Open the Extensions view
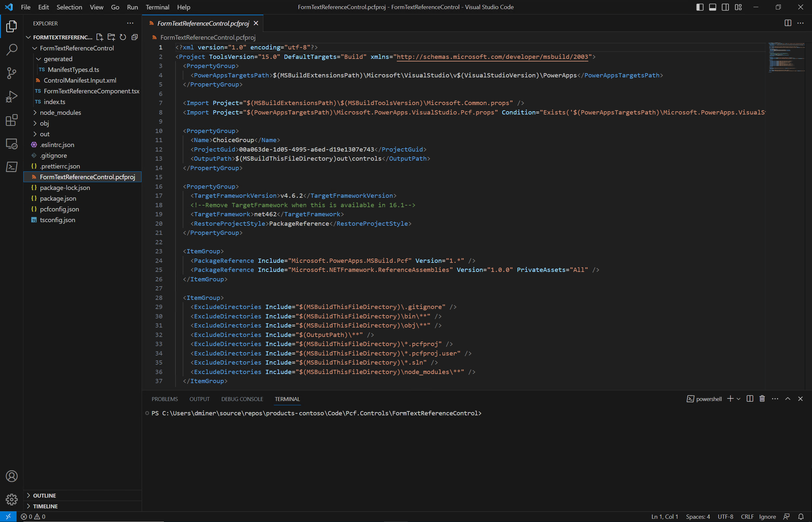The height and width of the screenshot is (522, 812). click(11, 120)
